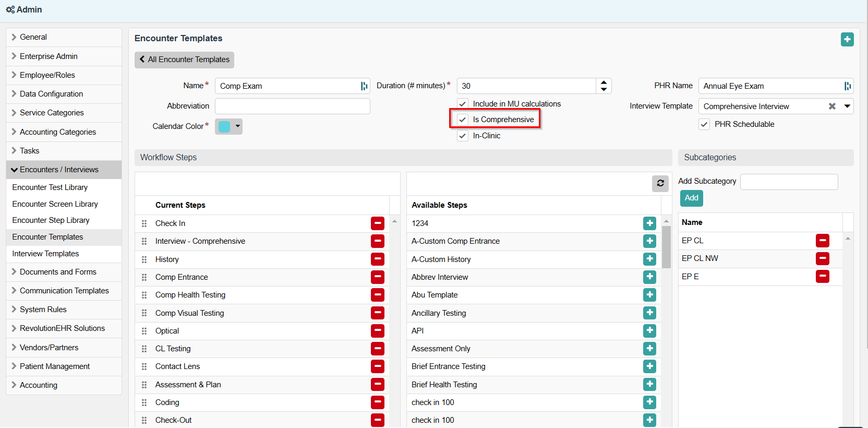The height and width of the screenshot is (428, 868).
Task: Toggle Include in MU calculations
Action: point(463,104)
